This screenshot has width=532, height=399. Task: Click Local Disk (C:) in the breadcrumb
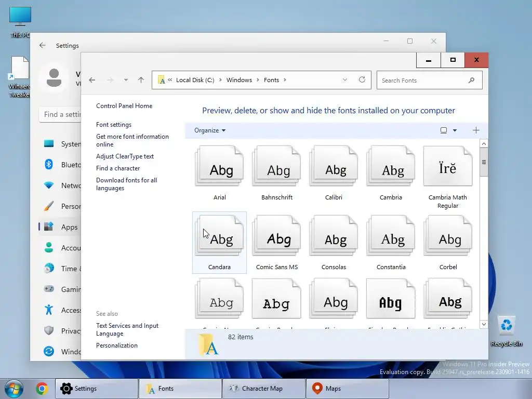click(x=195, y=80)
